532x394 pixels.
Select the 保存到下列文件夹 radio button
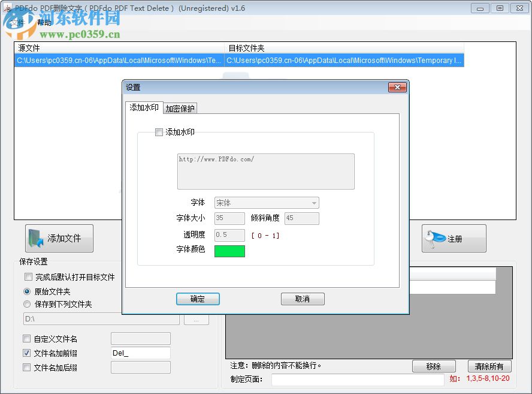26,304
